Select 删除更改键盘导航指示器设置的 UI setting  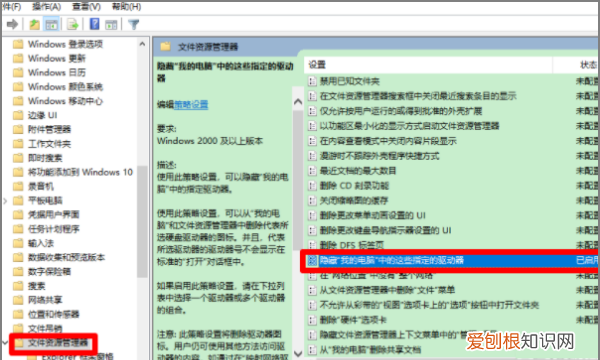click(385, 230)
